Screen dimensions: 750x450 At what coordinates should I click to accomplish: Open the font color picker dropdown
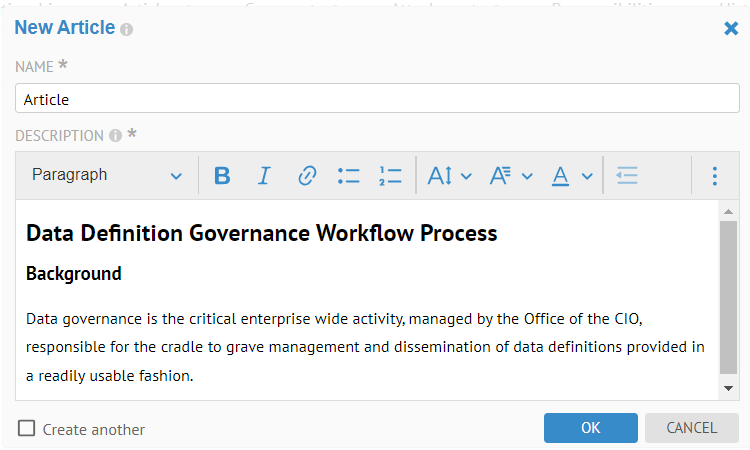(573, 176)
